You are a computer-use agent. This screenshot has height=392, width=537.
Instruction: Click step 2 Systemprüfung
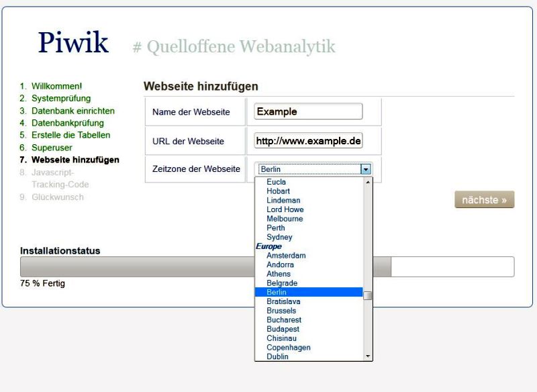(x=61, y=99)
